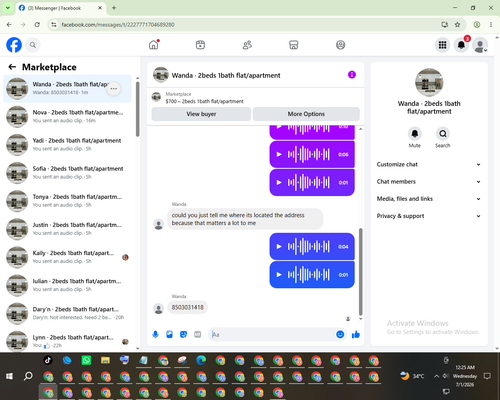The height and width of the screenshot is (400, 500).
Task: Open the Friends icon in top navigation
Action: (x=247, y=45)
